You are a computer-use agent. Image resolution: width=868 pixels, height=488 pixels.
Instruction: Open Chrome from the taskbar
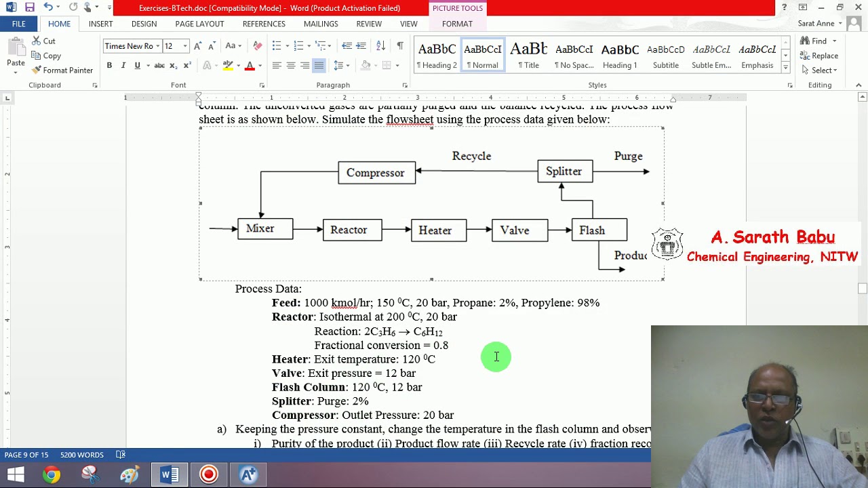pyautogui.click(x=52, y=474)
